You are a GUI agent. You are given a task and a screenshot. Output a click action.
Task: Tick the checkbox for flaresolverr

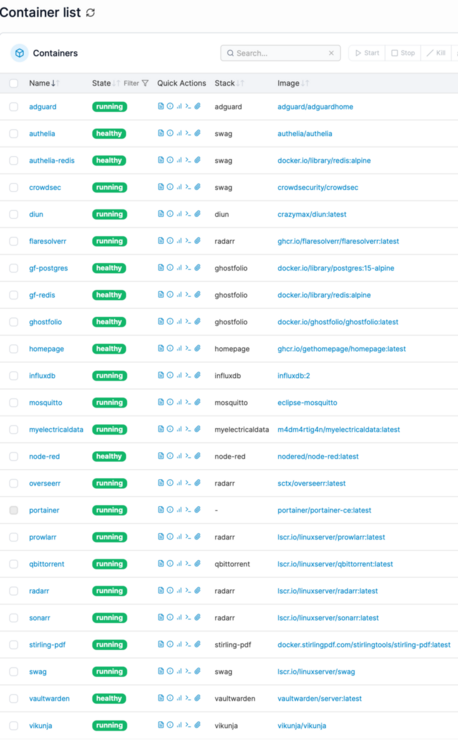pos(14,241)
